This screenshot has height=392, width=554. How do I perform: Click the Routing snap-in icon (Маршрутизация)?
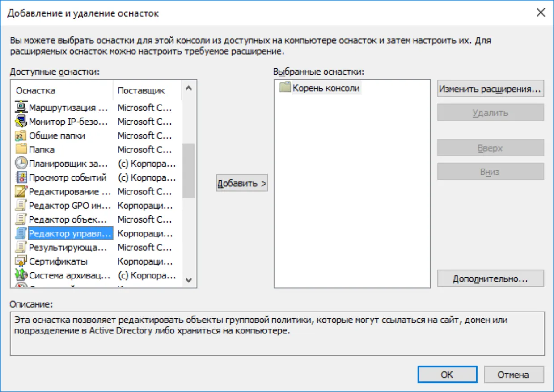coord(21,108)
